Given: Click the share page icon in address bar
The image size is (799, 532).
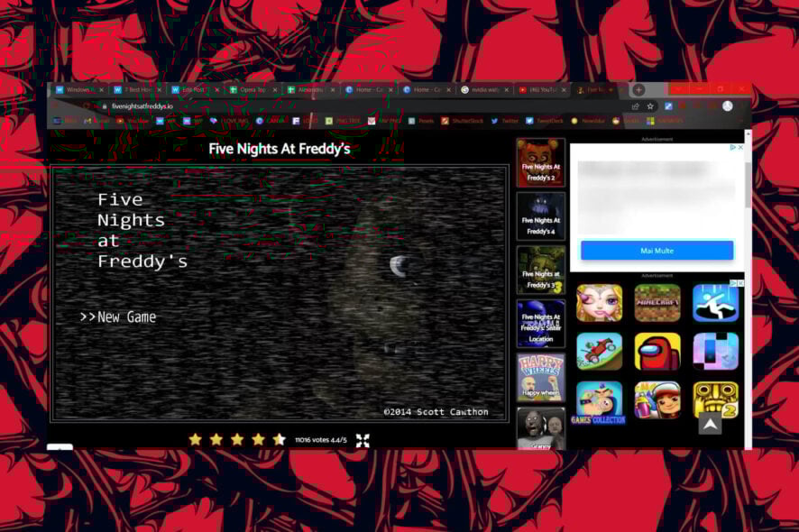Looking at the screenshot, I should pos(635,106).
